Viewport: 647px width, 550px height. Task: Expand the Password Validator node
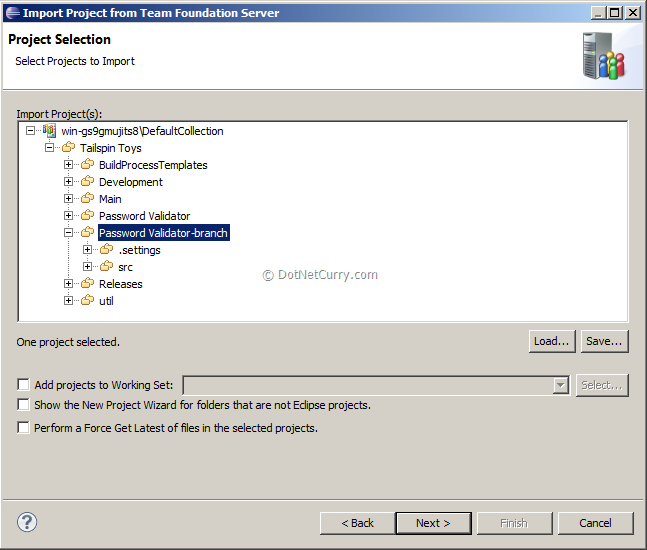click(x=68, y=215)
